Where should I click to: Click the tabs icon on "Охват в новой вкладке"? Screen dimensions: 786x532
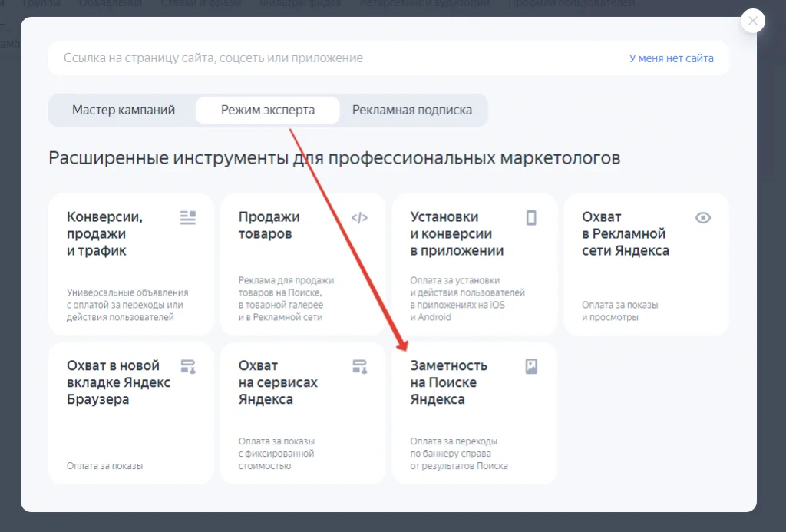pyautogui.click(x=188, y=366)
